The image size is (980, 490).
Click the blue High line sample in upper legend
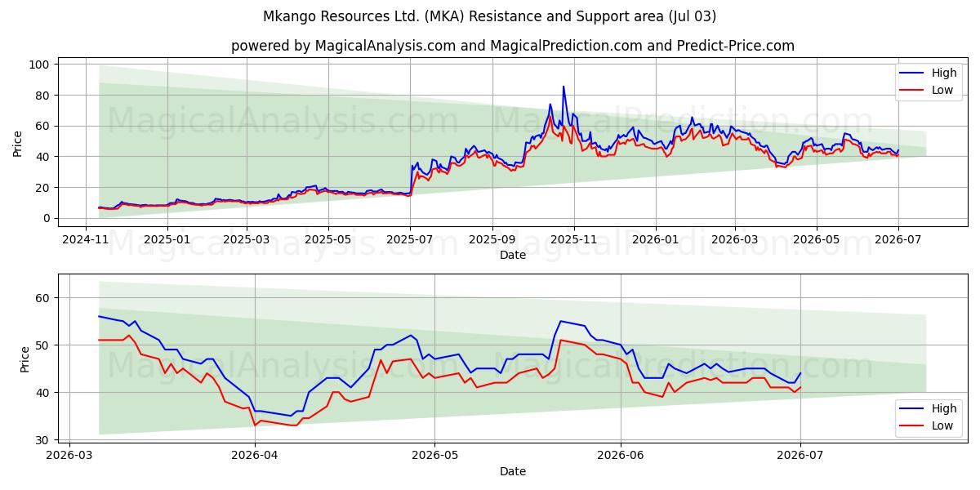[x=913, y=73]
